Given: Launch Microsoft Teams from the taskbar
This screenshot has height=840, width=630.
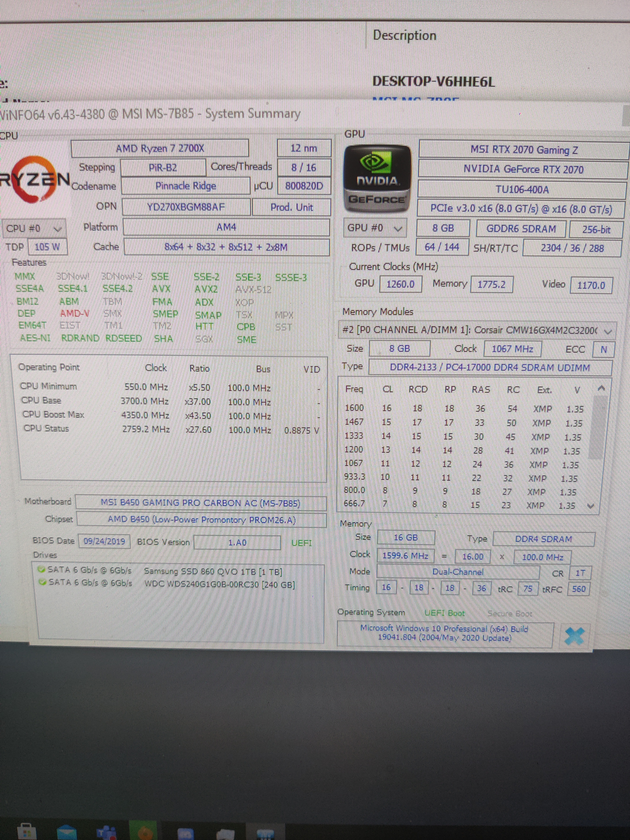Looking at the screenshot, I should point(106,832).
